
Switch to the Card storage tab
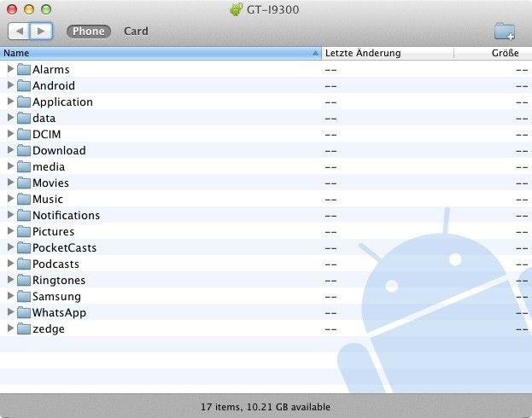(x=136, y=32)
